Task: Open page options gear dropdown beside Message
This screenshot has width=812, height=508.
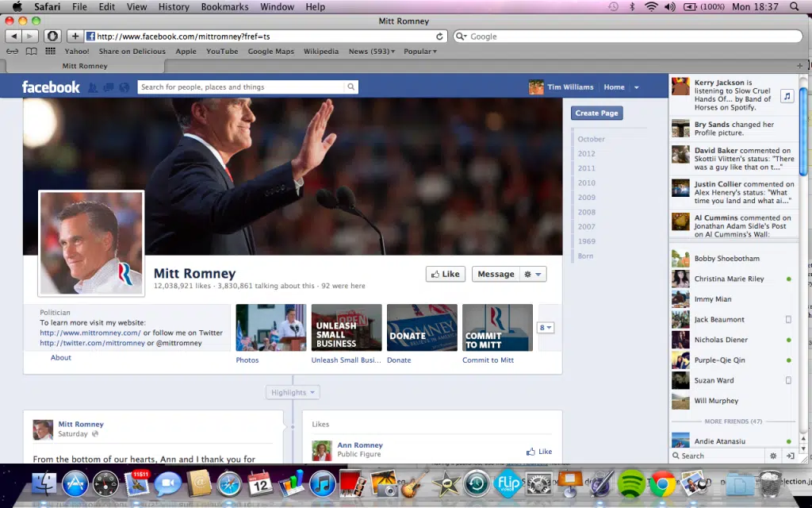Action: (x=533, y=274)
